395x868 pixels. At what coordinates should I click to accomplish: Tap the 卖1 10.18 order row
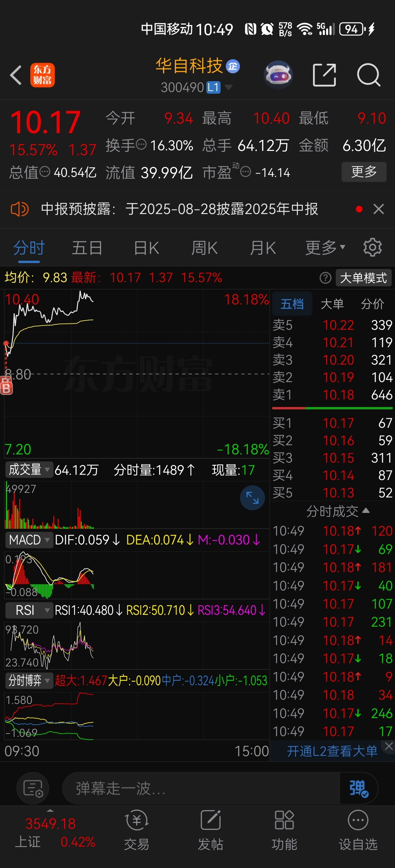(x=332, y=395)
